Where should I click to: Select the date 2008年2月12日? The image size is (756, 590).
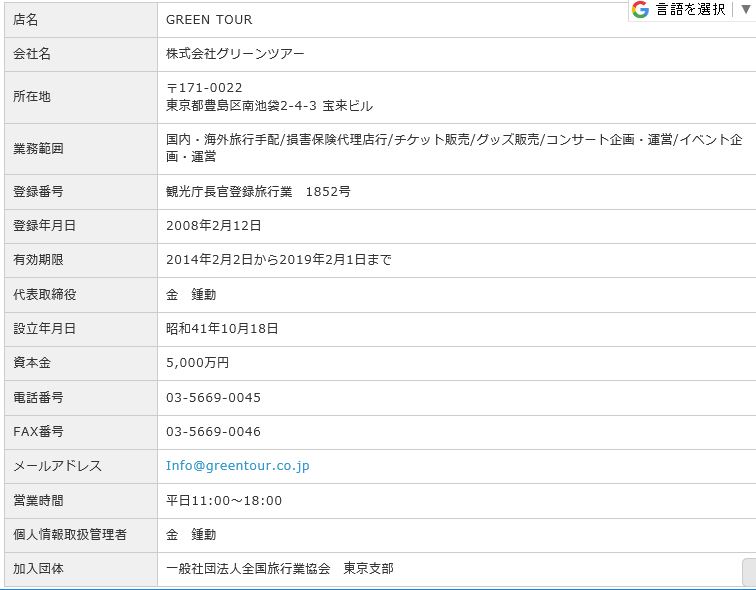[214, 226]
